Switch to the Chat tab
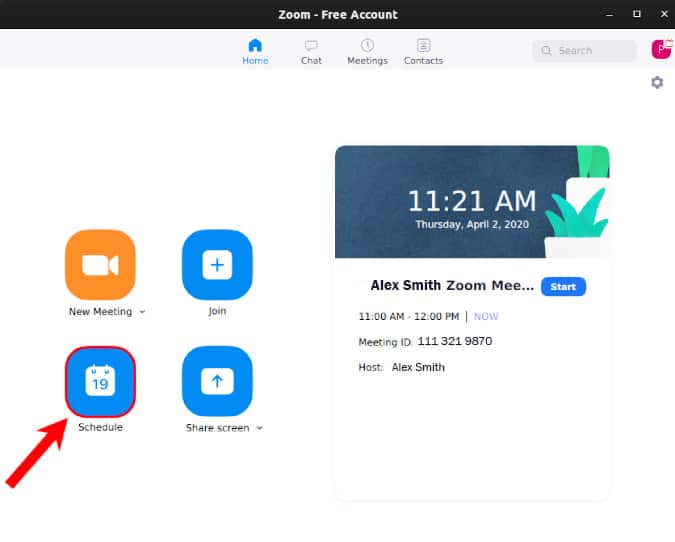675x542 pixels. (311, 52)
